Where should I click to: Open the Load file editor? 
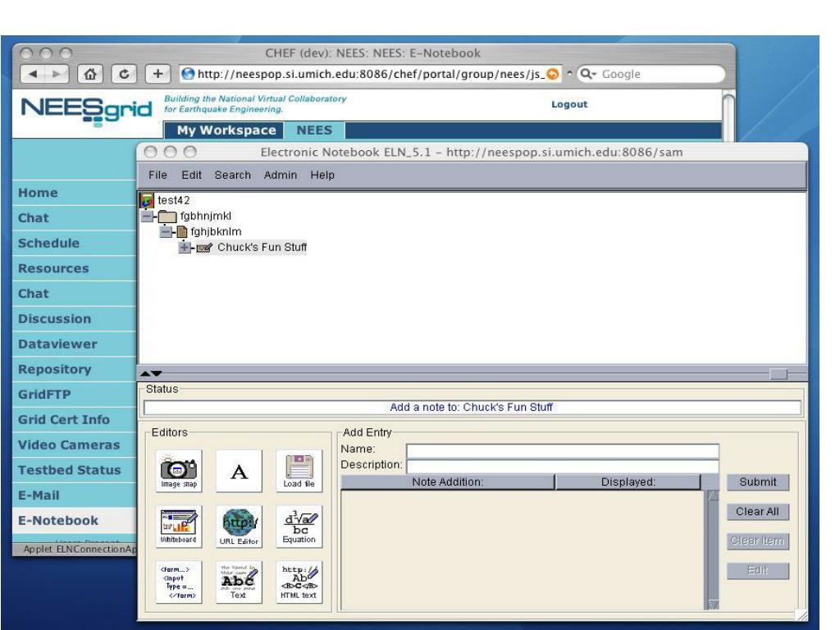click(299, 471)
